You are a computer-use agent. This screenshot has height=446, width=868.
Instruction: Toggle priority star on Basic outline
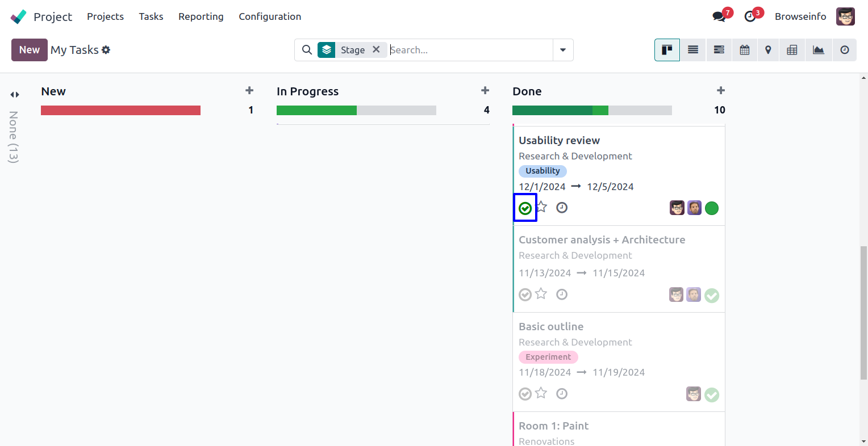[x=541, y=393]
